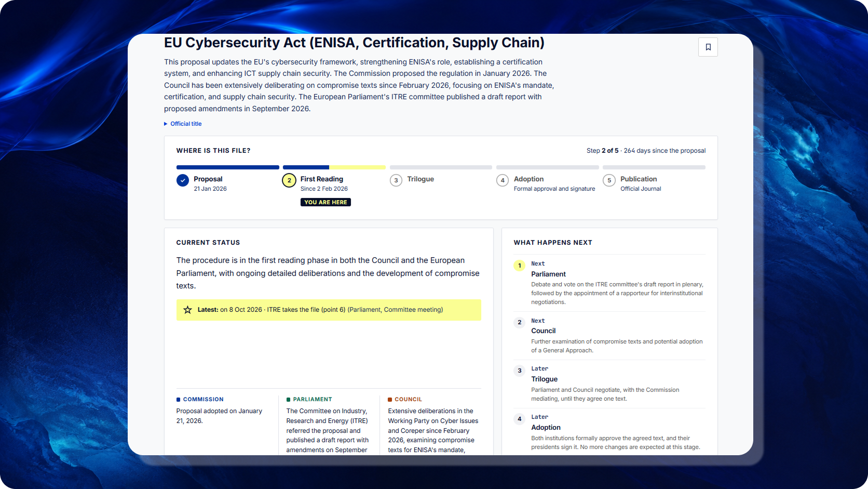Viewport: 868px width, 489px height.
Task: Click the PARLIAMENT column label
Action: coord(313,400)
